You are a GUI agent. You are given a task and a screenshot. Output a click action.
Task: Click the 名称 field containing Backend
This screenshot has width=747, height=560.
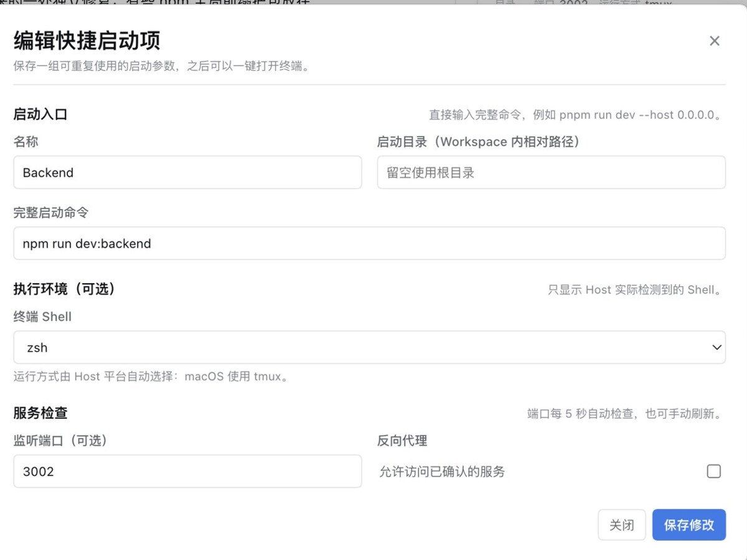click(x=187, y=172)
